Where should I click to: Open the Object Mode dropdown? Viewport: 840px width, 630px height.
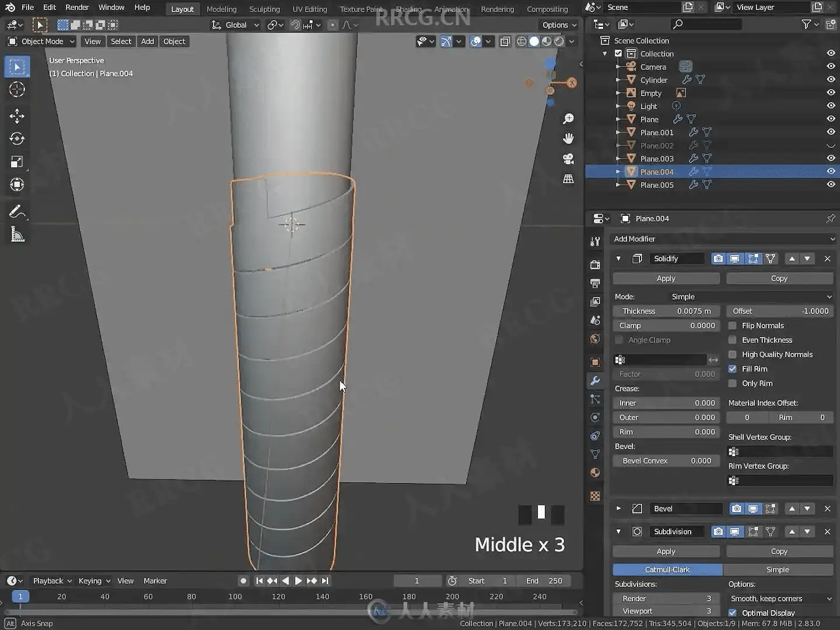pyautogui.click(x=41, y=41)
